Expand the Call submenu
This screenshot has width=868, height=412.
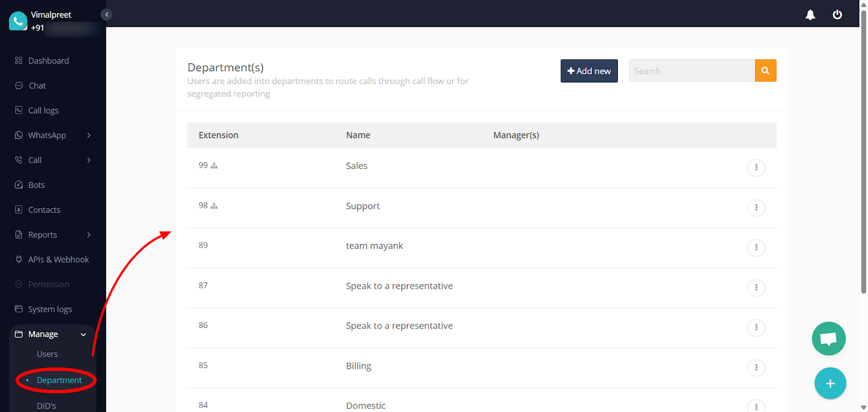(89, 160)
